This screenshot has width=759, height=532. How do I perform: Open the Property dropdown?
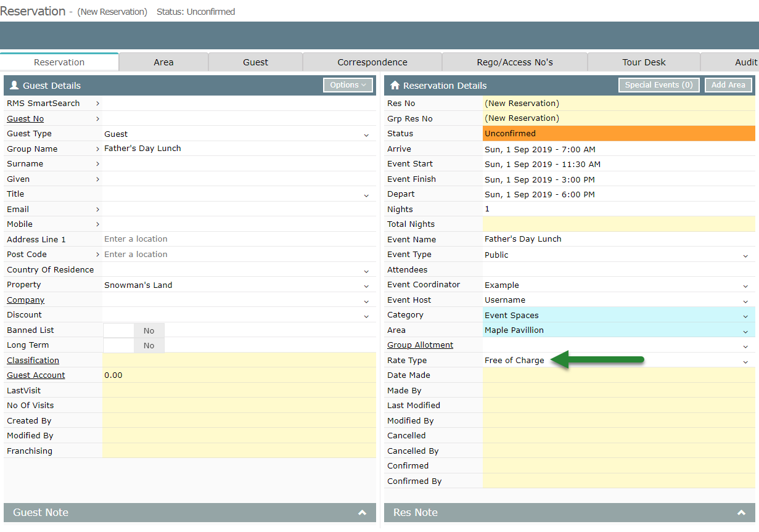point(366,285)
